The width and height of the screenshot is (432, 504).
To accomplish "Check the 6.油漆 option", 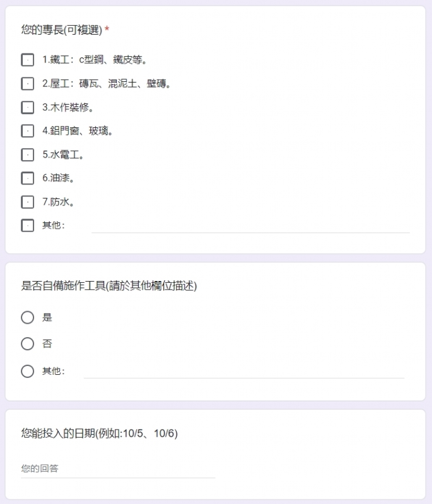I will click(x=27, y=178).
